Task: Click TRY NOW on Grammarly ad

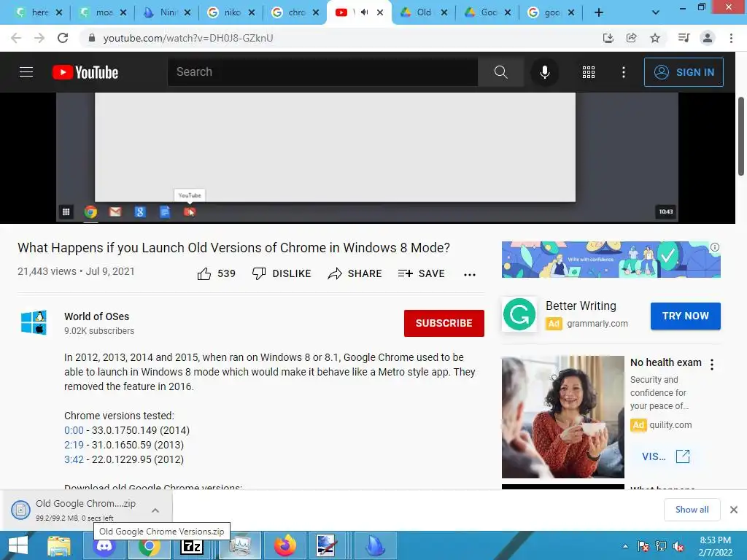Action: [x=686, y=316]
